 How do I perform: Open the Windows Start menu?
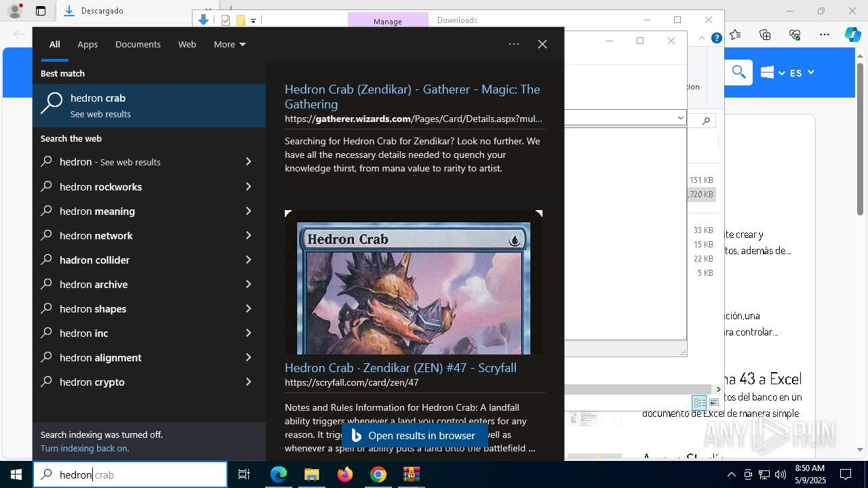(16, 474)
